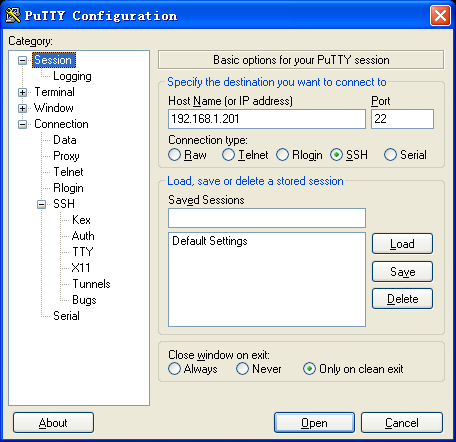The width and height of the screenshot is (456, 442).
Task: Open the Logging category
Action: pos(72,76)
